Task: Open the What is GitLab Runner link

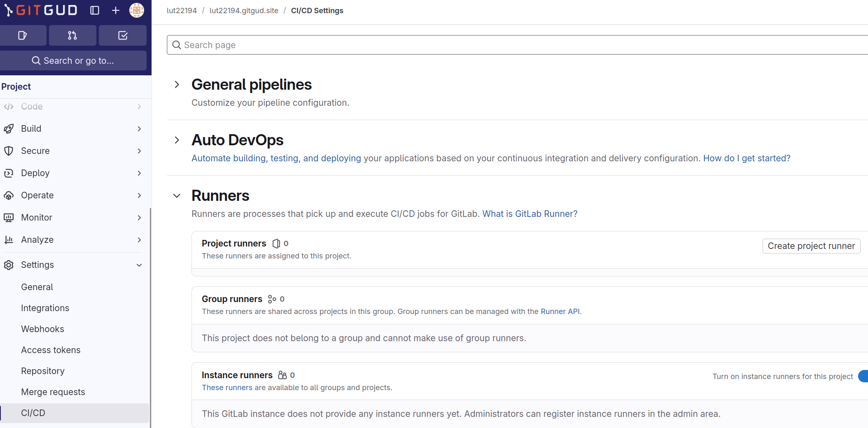Action: tap(530, 214)
